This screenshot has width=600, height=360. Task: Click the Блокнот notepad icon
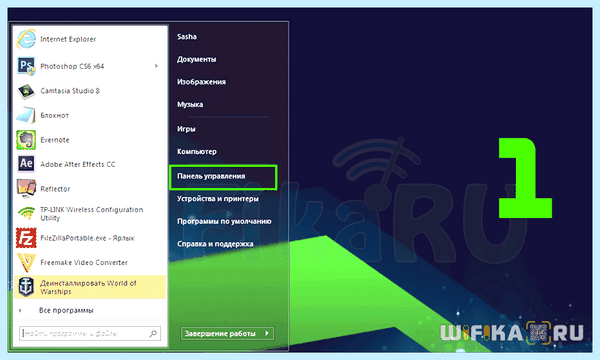pos(26,116)
